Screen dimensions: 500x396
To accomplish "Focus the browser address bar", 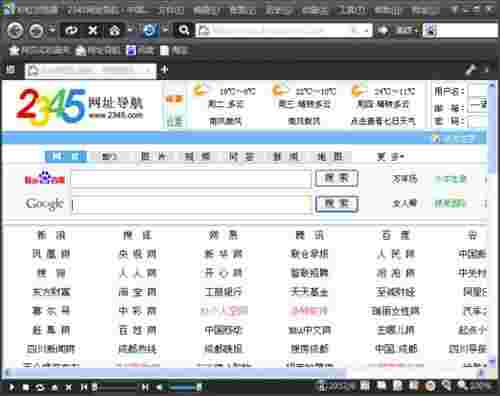I will [x=283, y=30].
